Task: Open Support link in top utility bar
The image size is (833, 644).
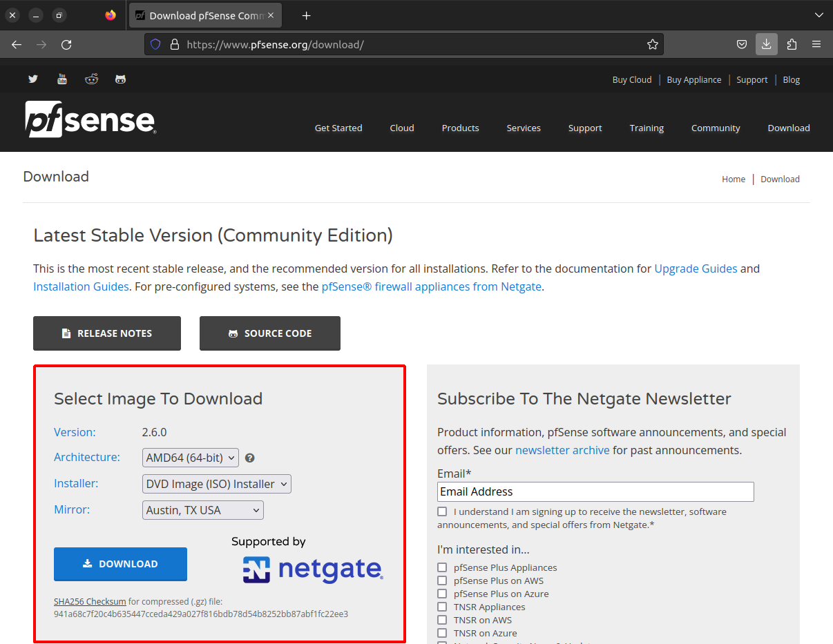Action: [x=752, y=79]
